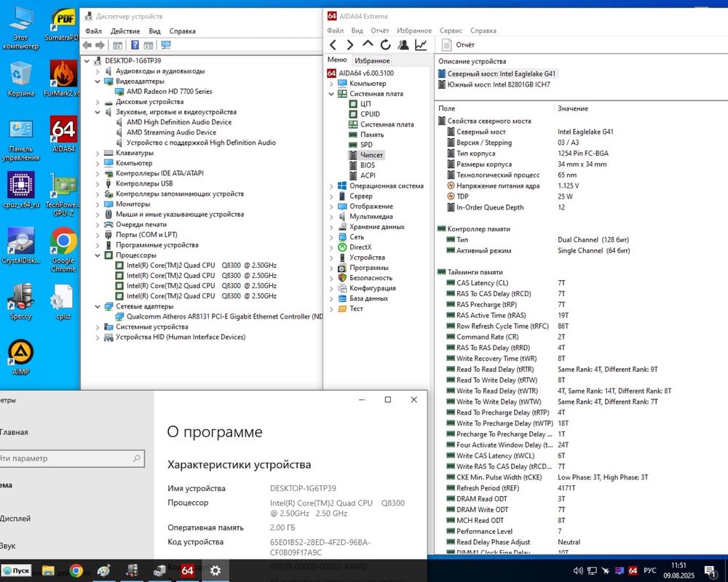The height and width of the screenshot is (582, 728).
Task: Click the AIDA64 back navigation arrow
Action: (x=333, y=44)
